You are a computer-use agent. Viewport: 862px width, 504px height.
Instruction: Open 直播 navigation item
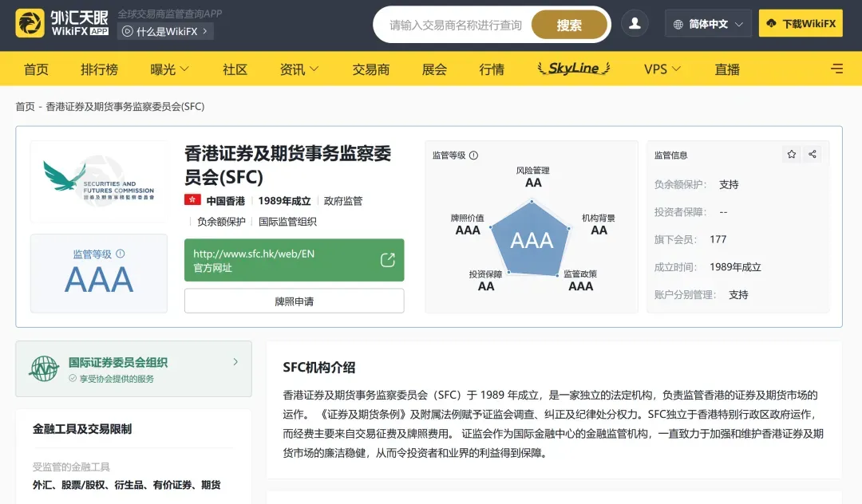pos(727,69)
